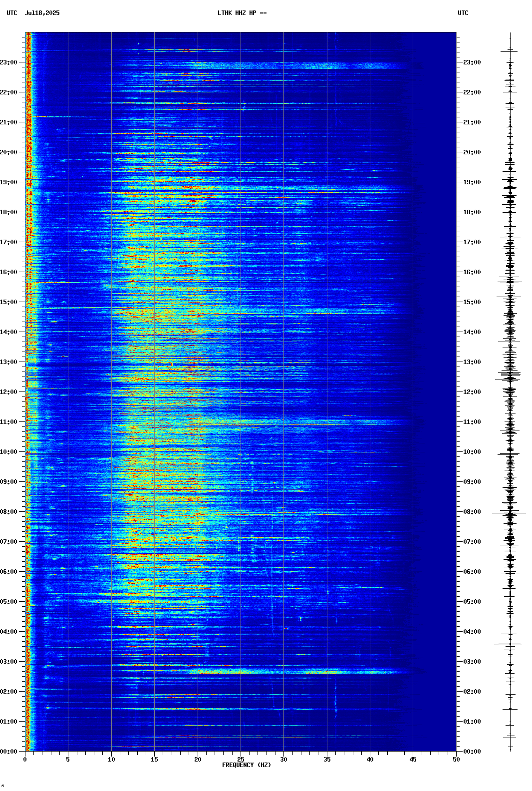
Task: Click 07:00 on the right time axis
Action: pos(472,542)
